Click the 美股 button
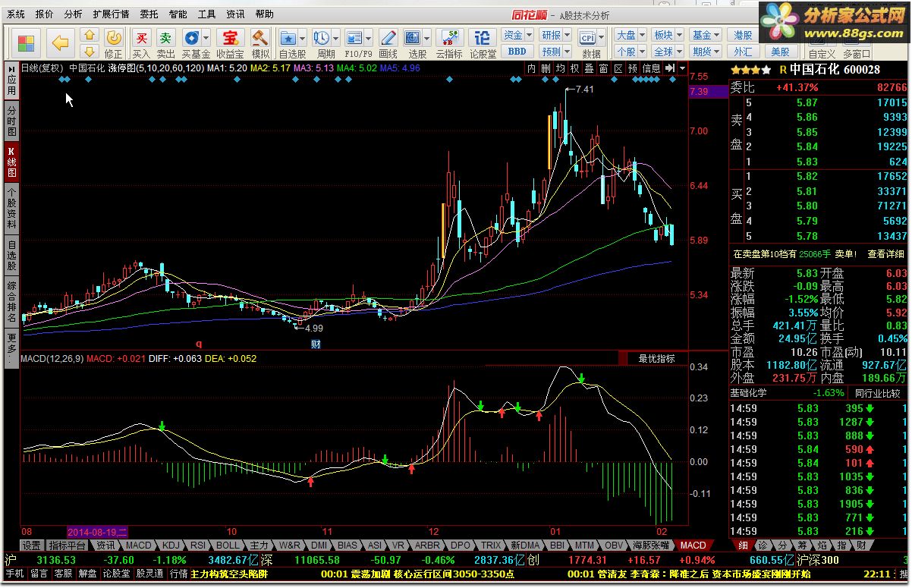The image size is (912, 588). point(780,52)
